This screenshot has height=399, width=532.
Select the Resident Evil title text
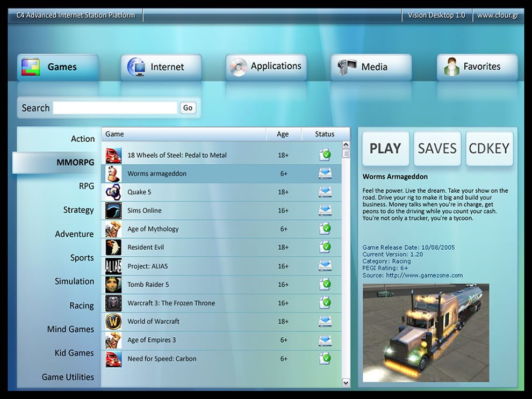pyautogui.click(x=146, y=248)
